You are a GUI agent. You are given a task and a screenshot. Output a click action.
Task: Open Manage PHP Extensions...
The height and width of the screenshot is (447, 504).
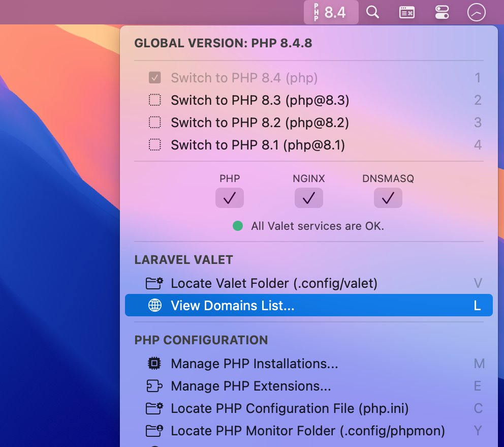tap(308, 386)
